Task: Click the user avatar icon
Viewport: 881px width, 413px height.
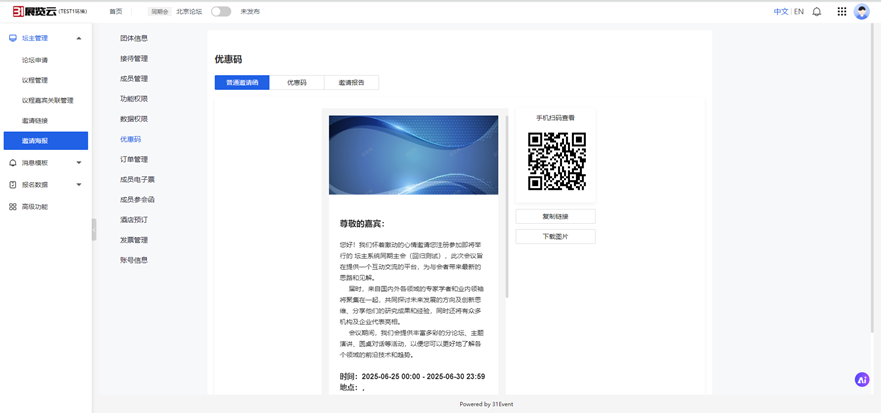Action: click(861, 11)
